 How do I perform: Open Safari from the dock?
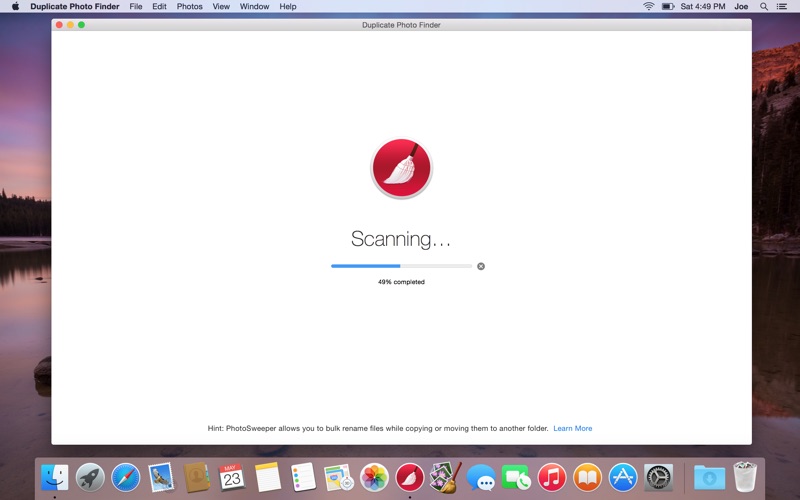tap(126, 478)
